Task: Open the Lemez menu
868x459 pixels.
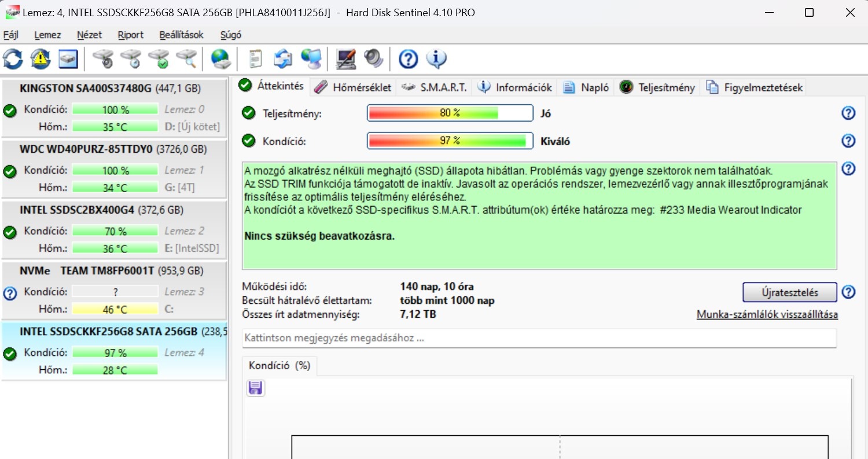Action: (x=47, y=35)
